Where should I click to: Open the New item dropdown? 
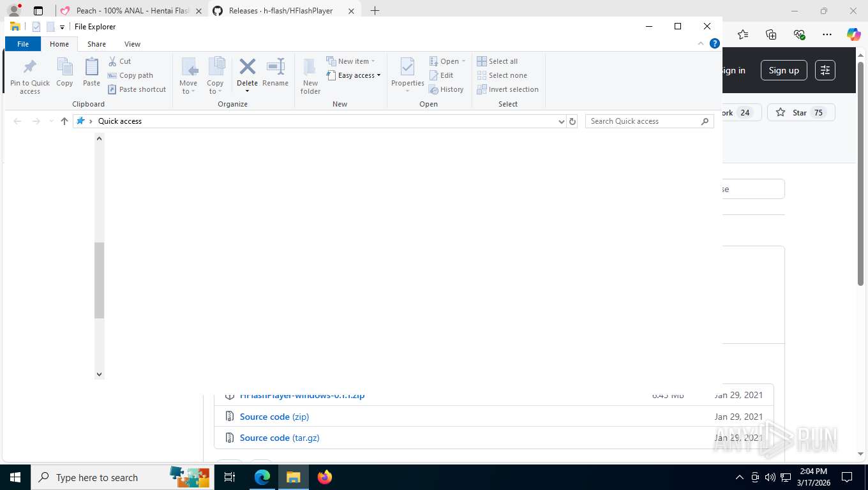pyautogui.click(x=350, y=61)
